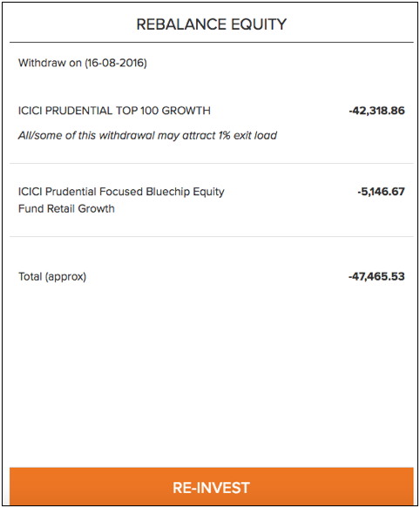The height and width of the screenshot is (508, 420).
Task: Click the word Bluechip in fund name
Action: pos(168,192)
